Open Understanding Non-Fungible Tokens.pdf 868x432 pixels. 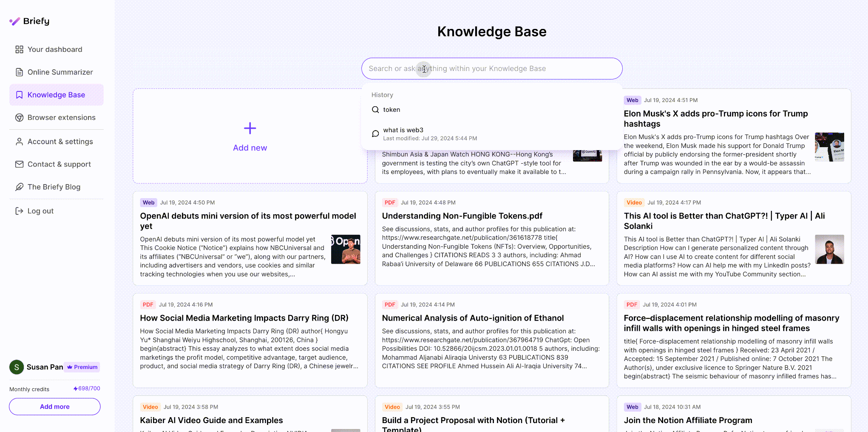pos(462,216)
